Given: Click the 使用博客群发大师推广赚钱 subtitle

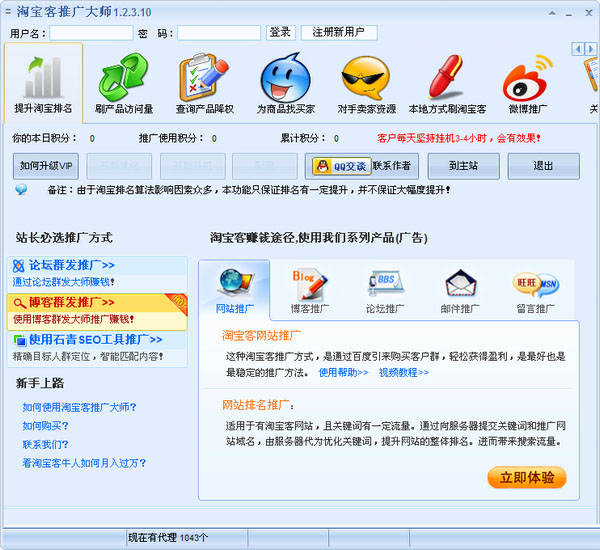Looking at the screenshot, I should point(73,319).
